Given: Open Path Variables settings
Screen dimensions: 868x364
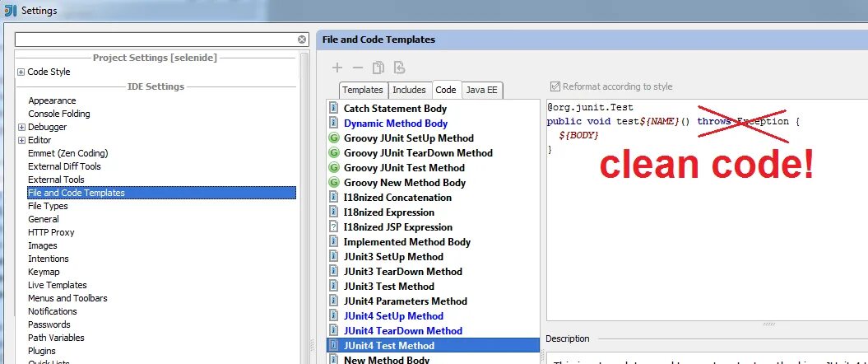Looking at the screenshot, I should pyautogui.click(x=56, y=338).
